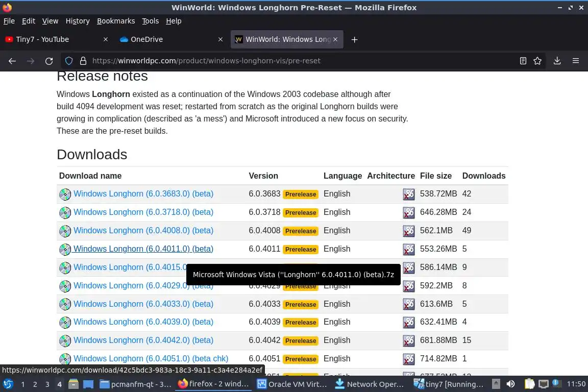Close the WinWorld tab
Screen dimensions: 588x392
[335, 39]
